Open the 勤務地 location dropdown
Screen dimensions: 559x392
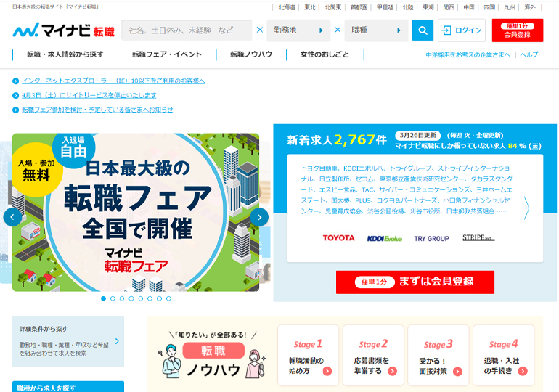pyautogui.click(x=298, y=30)
